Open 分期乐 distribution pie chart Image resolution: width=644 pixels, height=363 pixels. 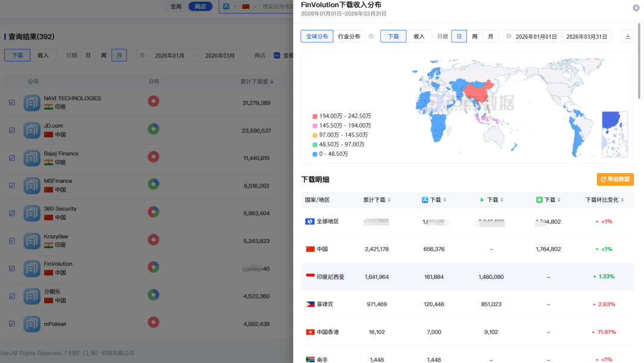click(154, 295)
